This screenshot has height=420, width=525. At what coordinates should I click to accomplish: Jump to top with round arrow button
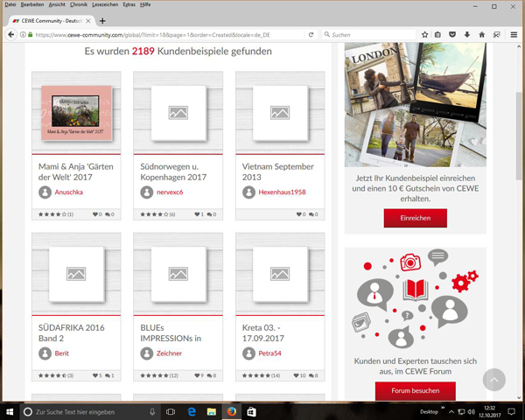click(x=493, y=380)
